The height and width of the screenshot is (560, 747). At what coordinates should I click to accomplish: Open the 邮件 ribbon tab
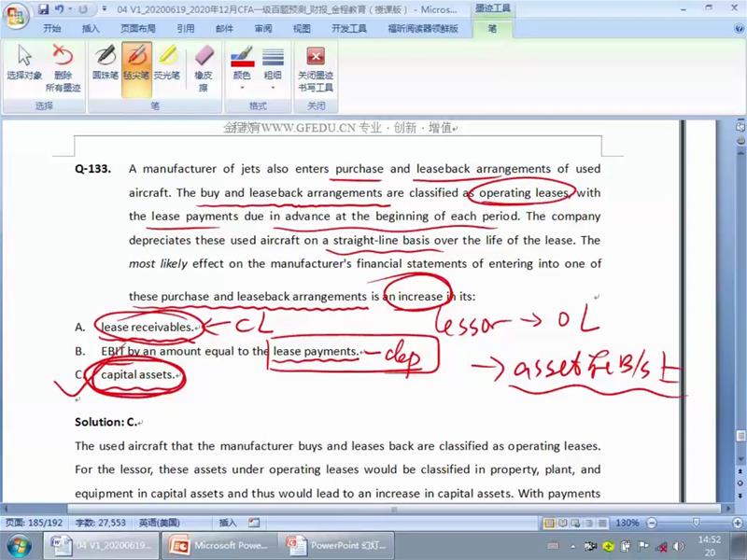point(224,29)
